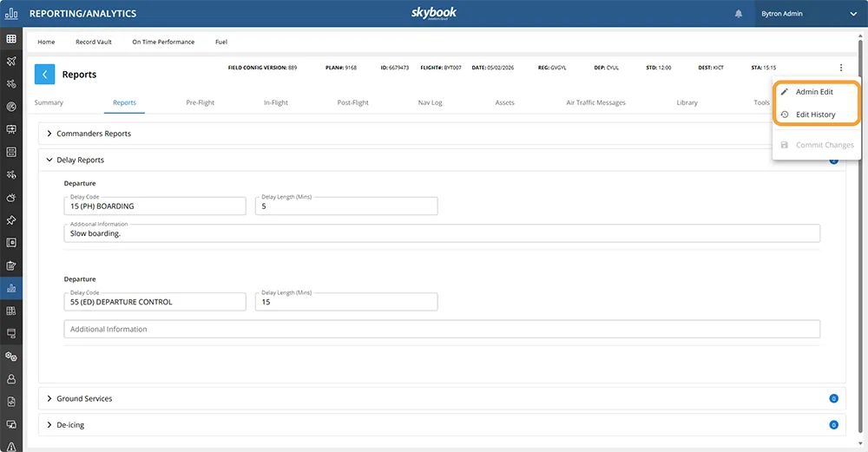Click the grid icon at top of sidebar
This screenshot has width=868, height=452.
pos(11,39)
